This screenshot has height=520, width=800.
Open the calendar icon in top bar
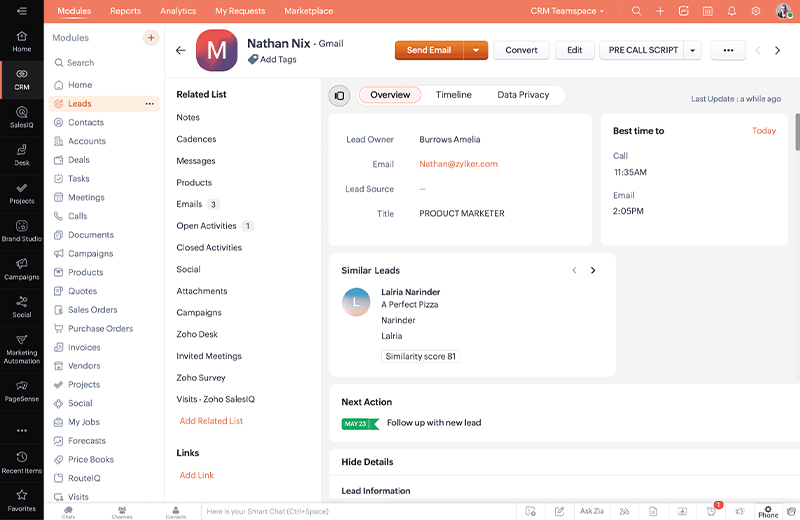(708, 11)
